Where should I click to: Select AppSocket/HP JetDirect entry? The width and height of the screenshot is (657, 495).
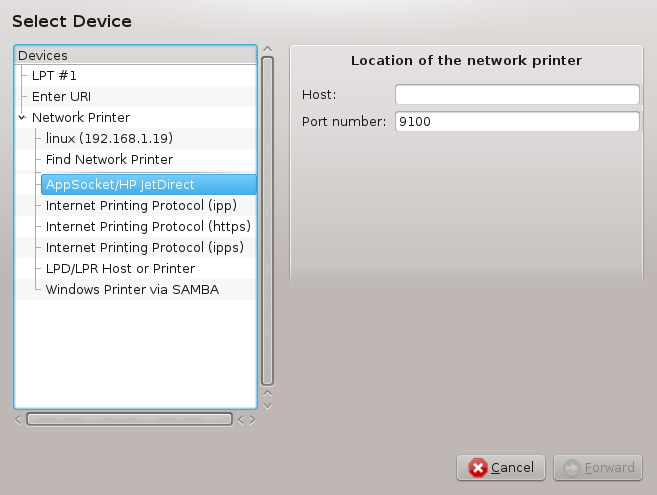149,184
